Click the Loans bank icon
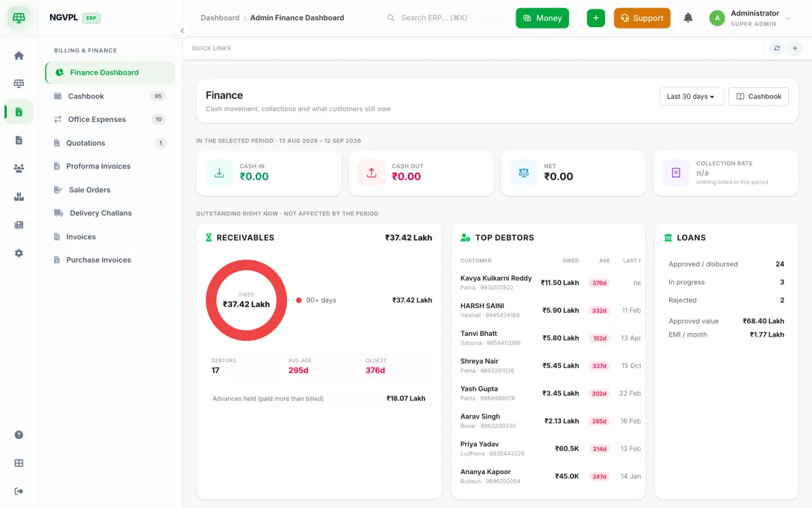 coord(669,238)
